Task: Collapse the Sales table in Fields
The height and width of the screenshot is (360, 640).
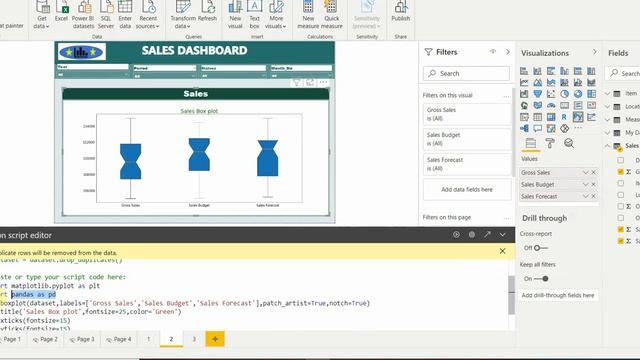Action: (x=608, y=146)
